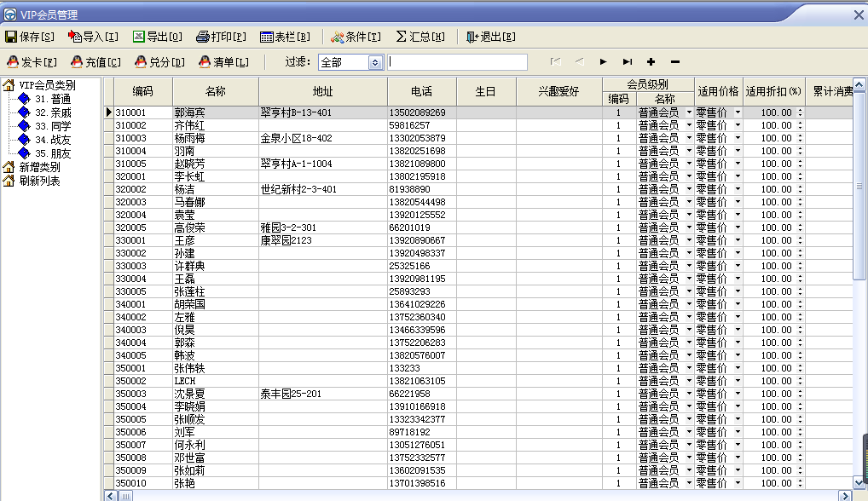
Task: Jump to the last record with navigator
Action: pos(628,62)
